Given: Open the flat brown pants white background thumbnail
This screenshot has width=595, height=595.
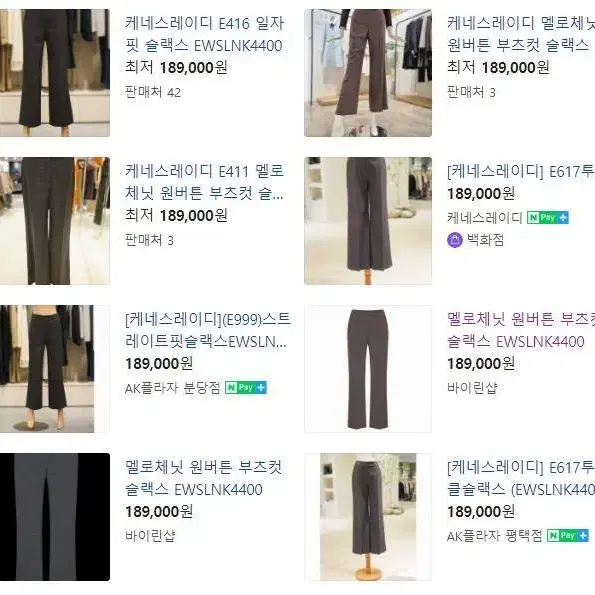Looking at the screenshot, I should coord(368,369).
